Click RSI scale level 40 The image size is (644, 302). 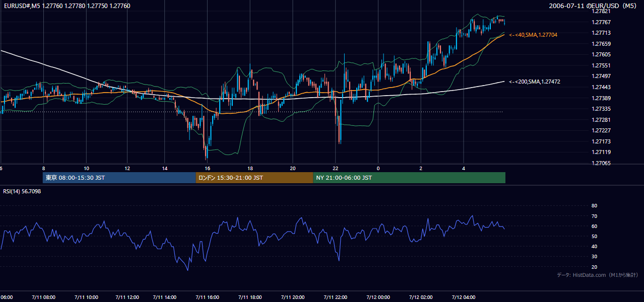click(594, 246)
